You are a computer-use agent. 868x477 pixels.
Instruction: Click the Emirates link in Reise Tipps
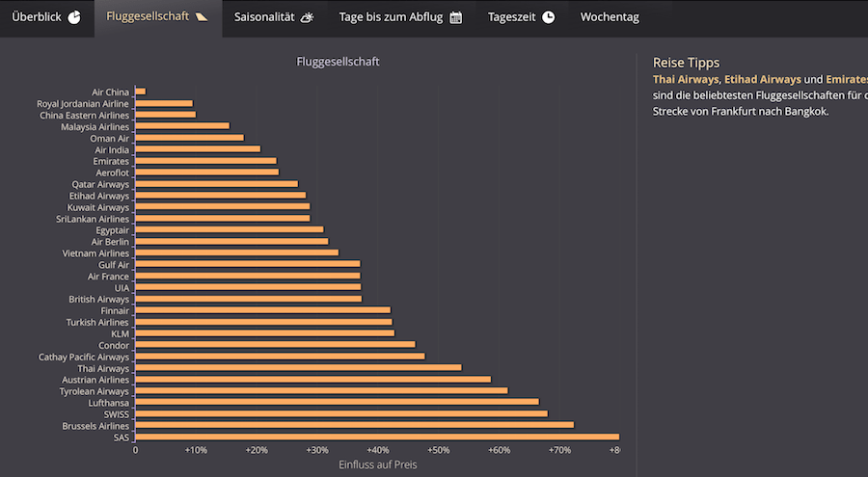847,80
